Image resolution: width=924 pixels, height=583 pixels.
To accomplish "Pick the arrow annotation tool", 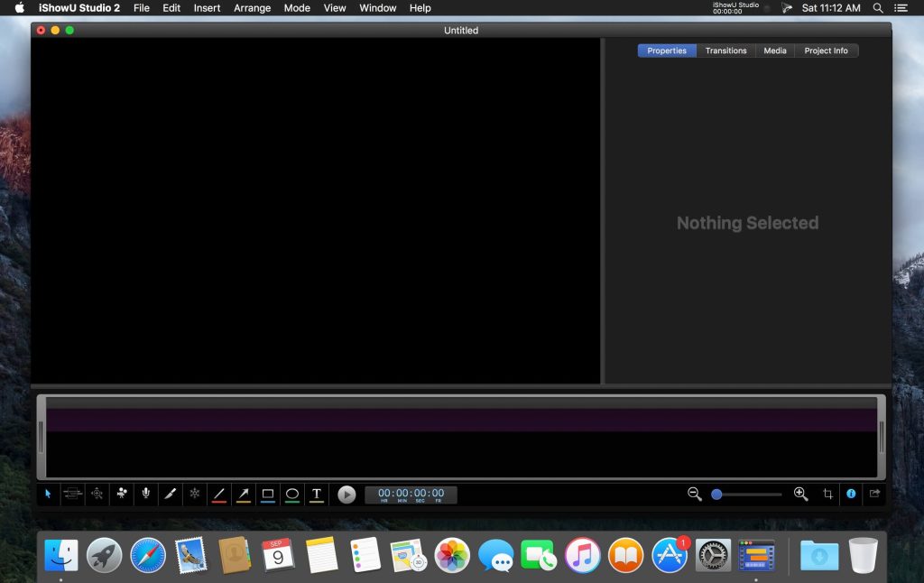I will [243, 494].
